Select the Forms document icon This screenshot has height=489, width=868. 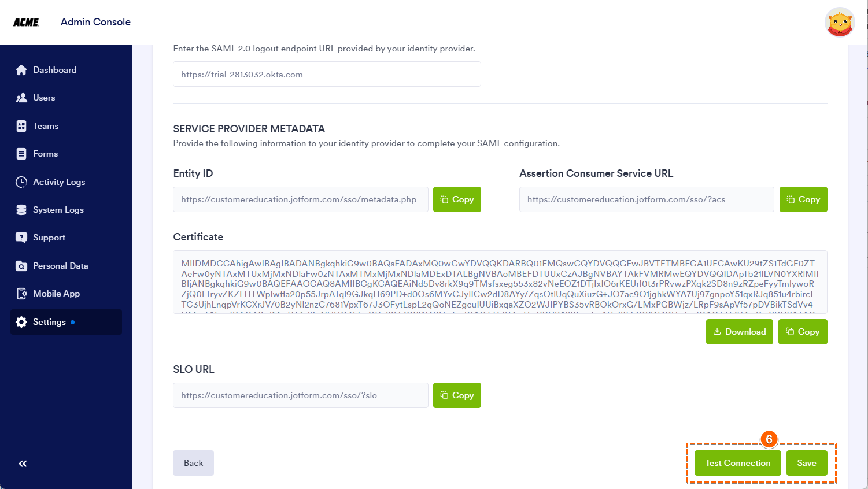click(x=21, y=154)
